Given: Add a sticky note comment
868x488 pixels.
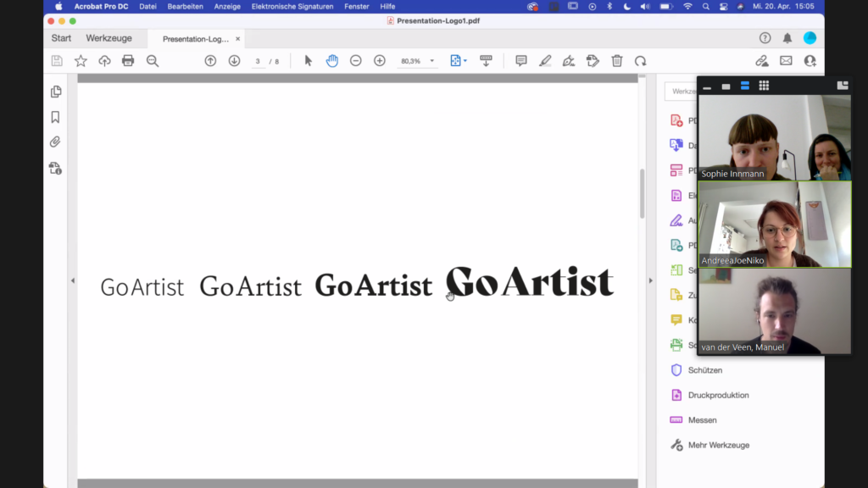Looking at the screenshot, I should pos(521,61).
